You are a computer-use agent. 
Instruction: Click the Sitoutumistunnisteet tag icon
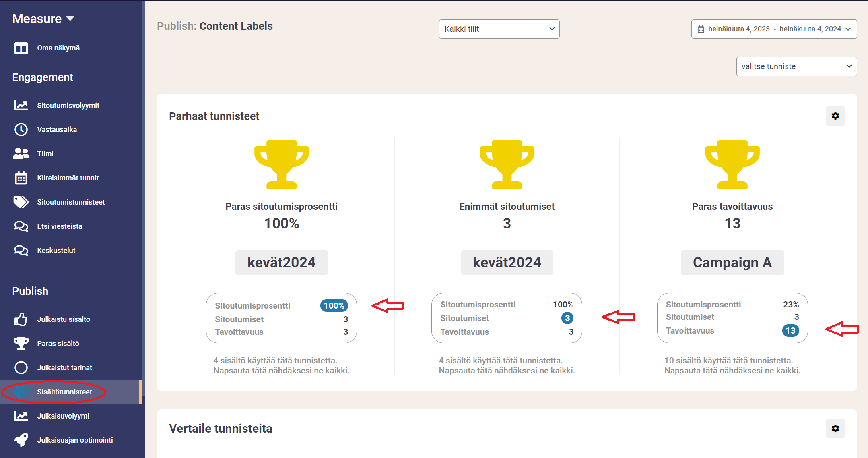pyautogui.click(x=21, y=202)
